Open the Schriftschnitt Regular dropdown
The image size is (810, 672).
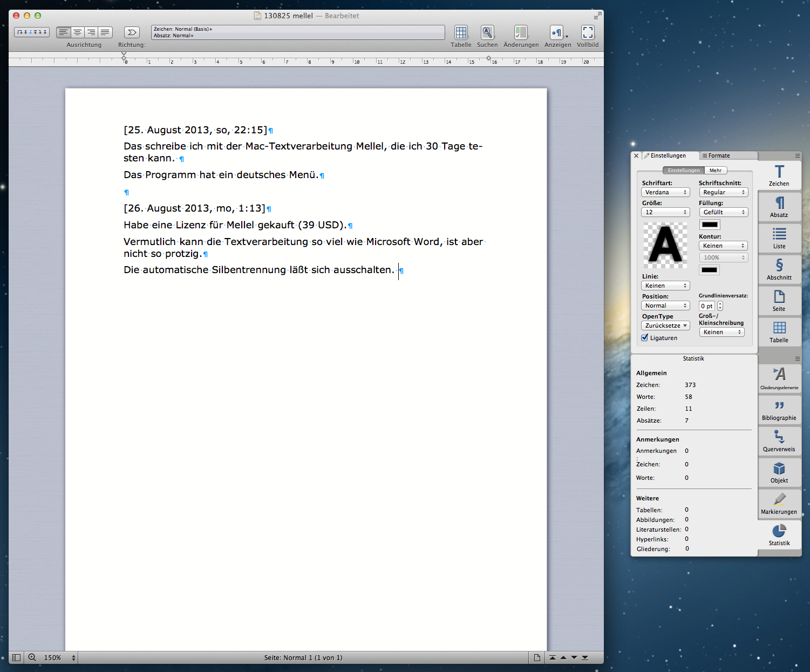(724, 192)
